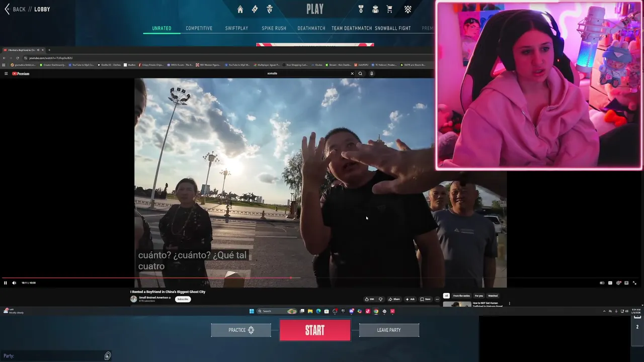Open the YouTube hamburger guide menu
Viewport: 644px width, 362px height.
click(6, 73)
